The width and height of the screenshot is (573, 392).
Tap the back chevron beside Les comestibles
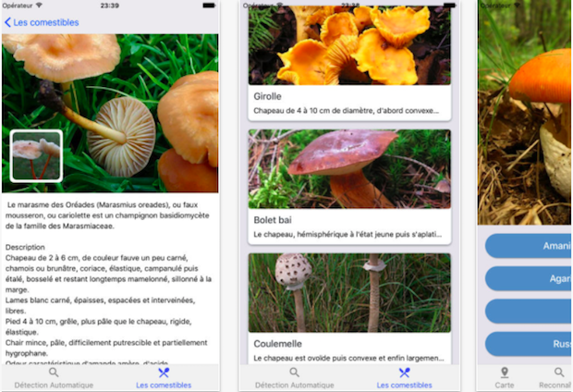9,22
